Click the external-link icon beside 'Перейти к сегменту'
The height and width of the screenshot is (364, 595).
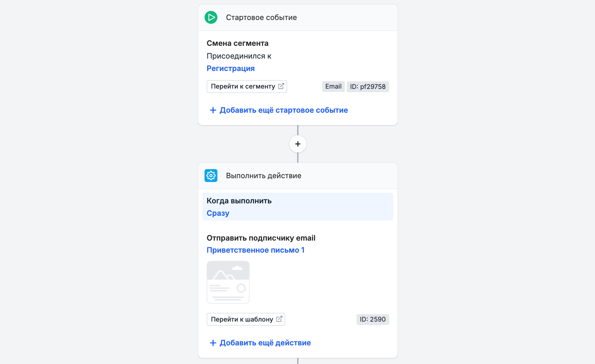(x=281, y=86)
